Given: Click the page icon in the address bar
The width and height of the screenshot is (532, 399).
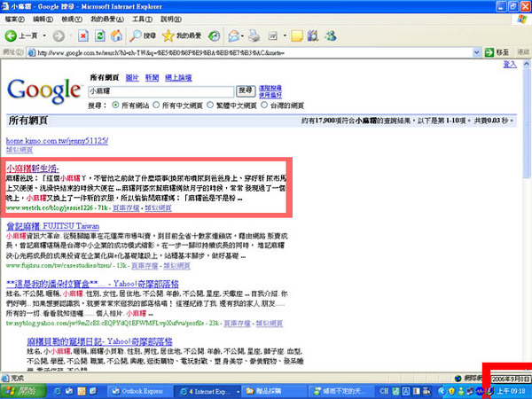Looking at the screenshot, I should pyautogui.click(x=32, y=52).
